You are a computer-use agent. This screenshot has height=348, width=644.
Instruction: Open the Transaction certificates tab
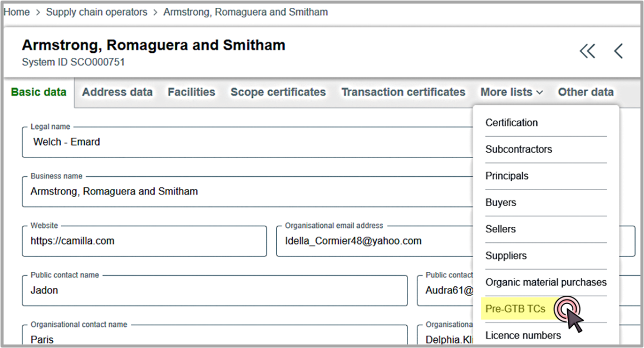coord(403,92)
